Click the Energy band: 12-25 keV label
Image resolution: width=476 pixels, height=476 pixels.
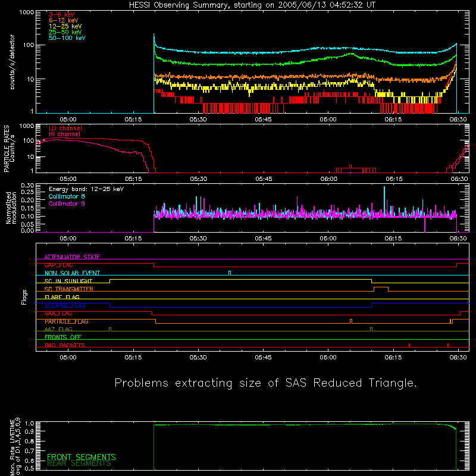[x=86, y=189]
